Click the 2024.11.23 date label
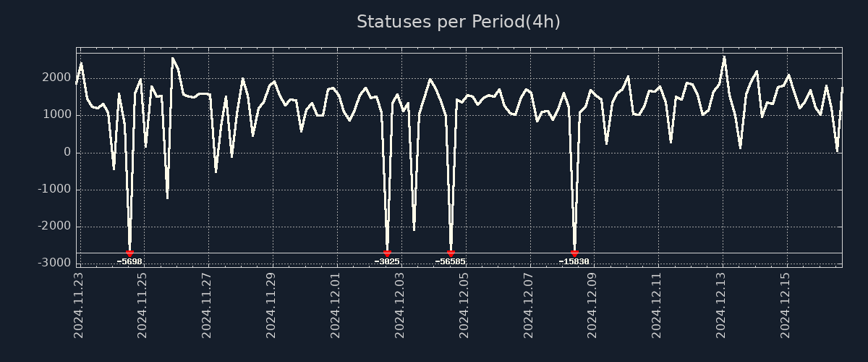Screen dimensions: 868x362 tap(79, 305)
